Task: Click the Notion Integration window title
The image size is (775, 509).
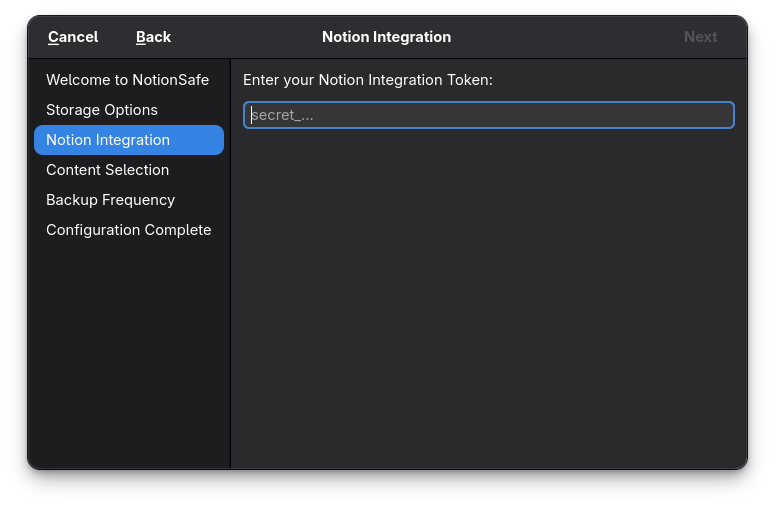Action: [387, 37]
